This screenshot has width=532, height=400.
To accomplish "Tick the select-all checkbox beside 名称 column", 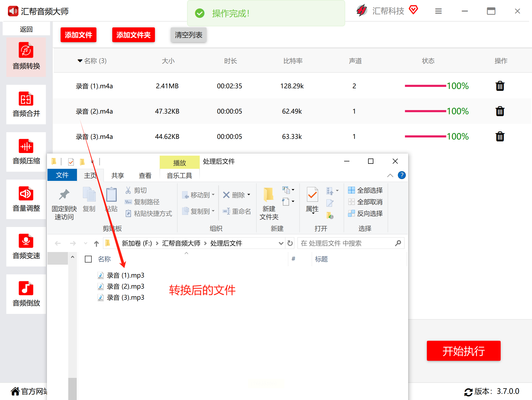I will click(x=88, y=259).
